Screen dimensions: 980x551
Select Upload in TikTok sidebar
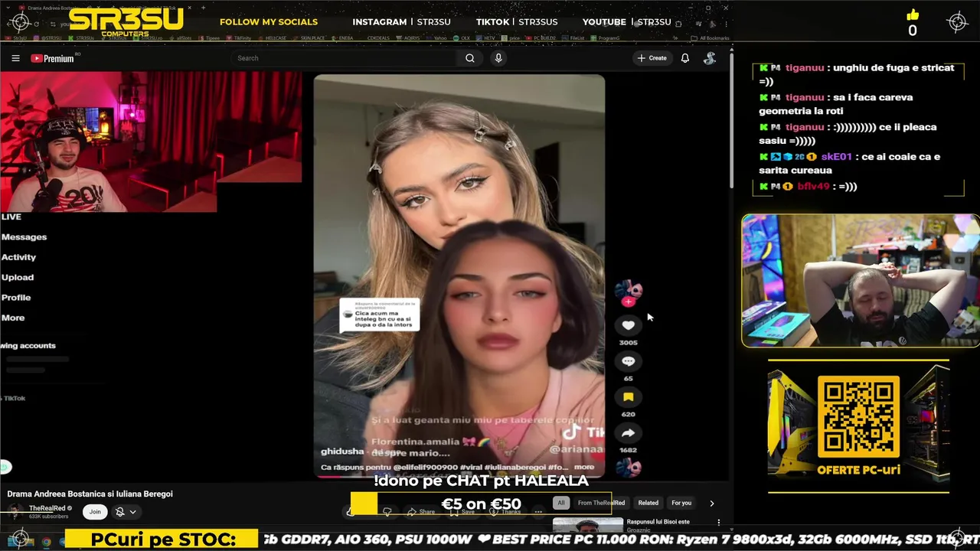point(18,277)
